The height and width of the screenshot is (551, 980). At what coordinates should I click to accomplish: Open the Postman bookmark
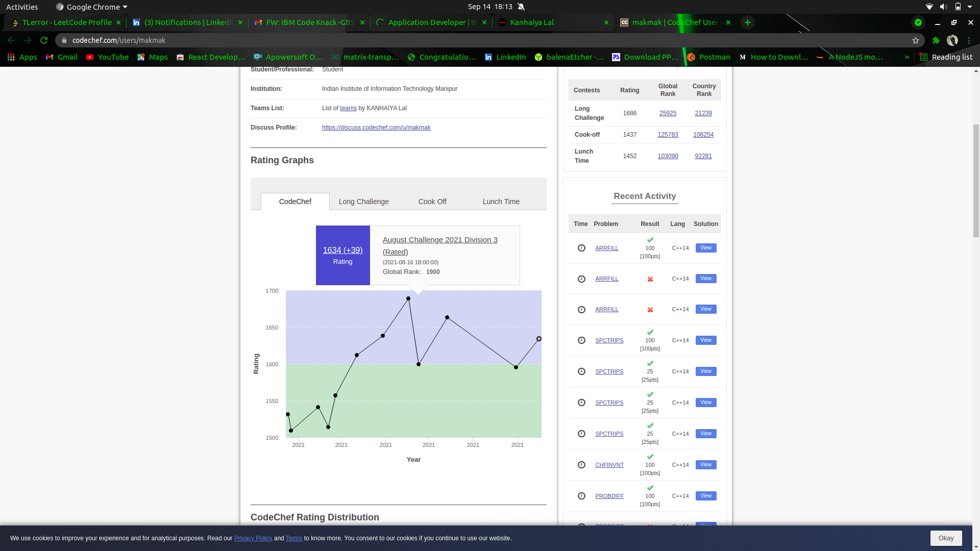click(708, 57)
